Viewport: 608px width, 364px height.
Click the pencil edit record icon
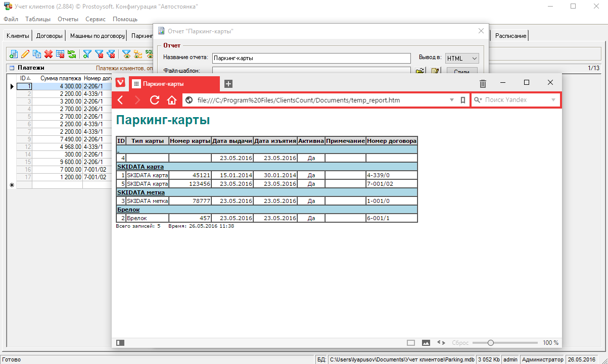pyautogui.click(x=25, y=54)
